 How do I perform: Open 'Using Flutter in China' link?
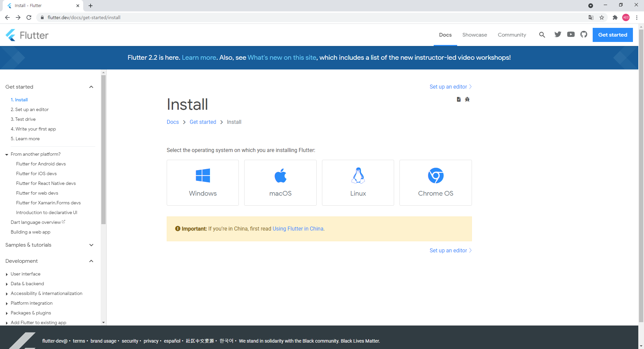(x=298, y=229)
